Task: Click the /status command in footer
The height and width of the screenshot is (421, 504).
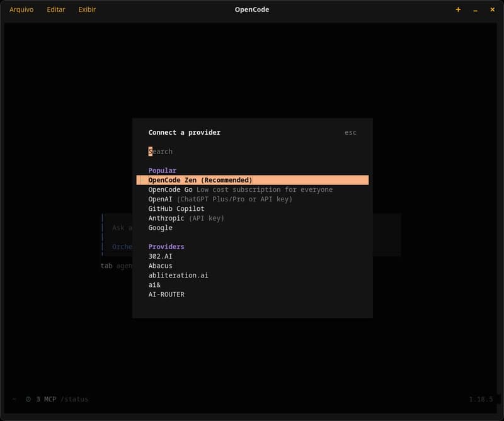Action: click(x=74, y=399)
